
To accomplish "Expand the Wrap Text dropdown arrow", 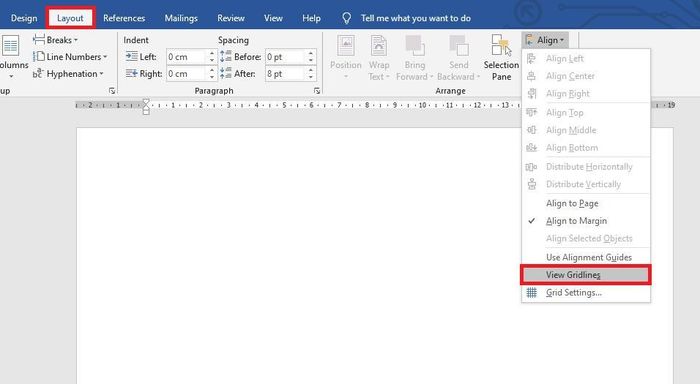I will [388, 77].
